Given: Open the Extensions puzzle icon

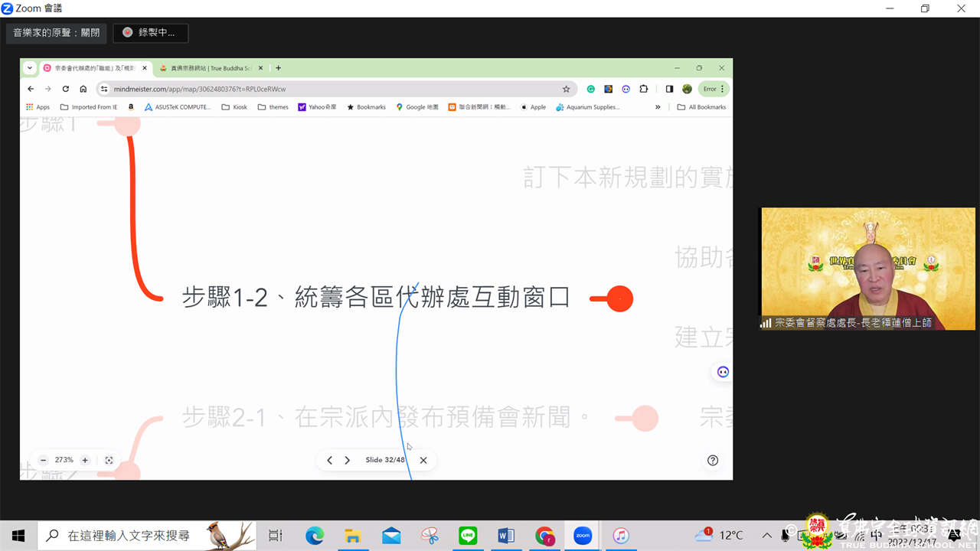Looking at the screenshot, I should pyautogui.click(x=643, y=89).
